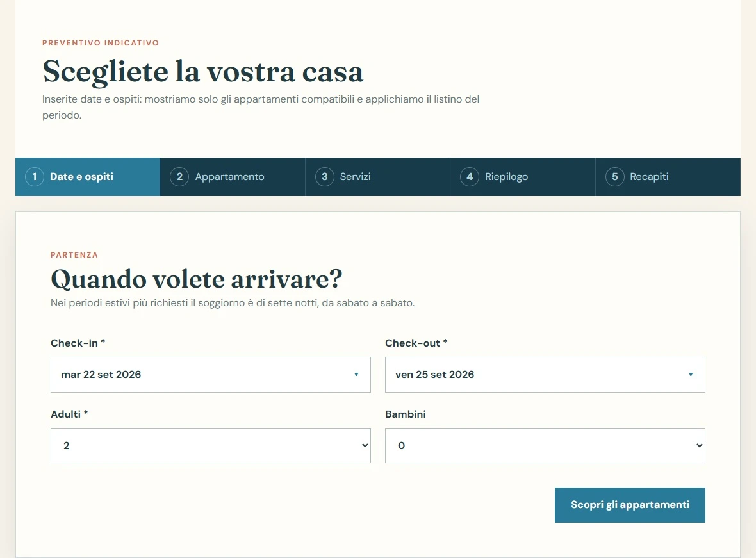Viewport: 756px width, 558px height.
Task: Expand the Adulti dropdown
Action: coord(211,446)
